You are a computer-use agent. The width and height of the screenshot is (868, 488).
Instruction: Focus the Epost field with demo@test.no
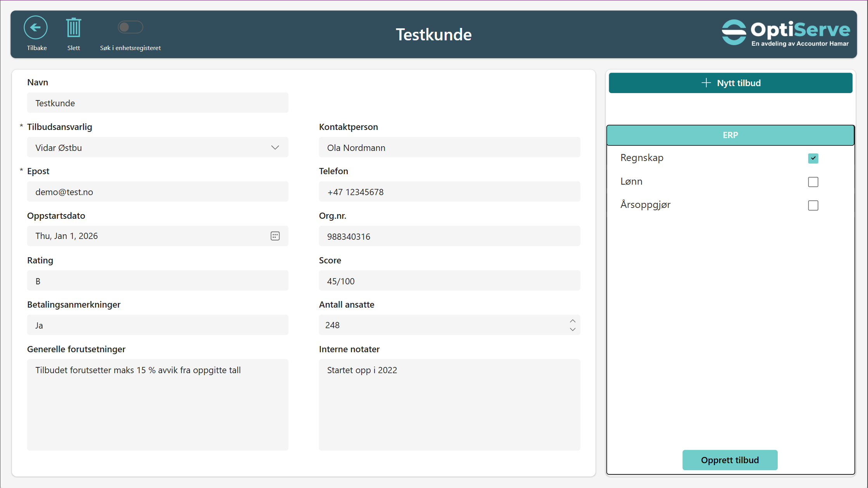pos(157,192)
